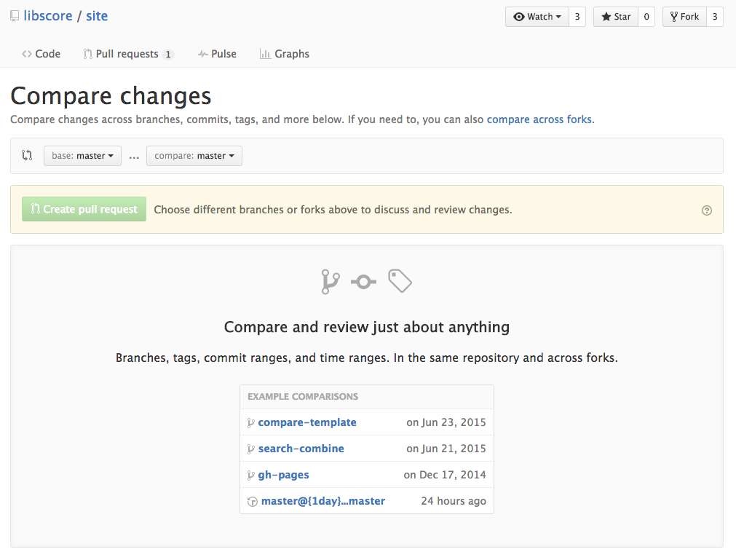Click 'Compare and review just about anything' heading

point(367,327)
